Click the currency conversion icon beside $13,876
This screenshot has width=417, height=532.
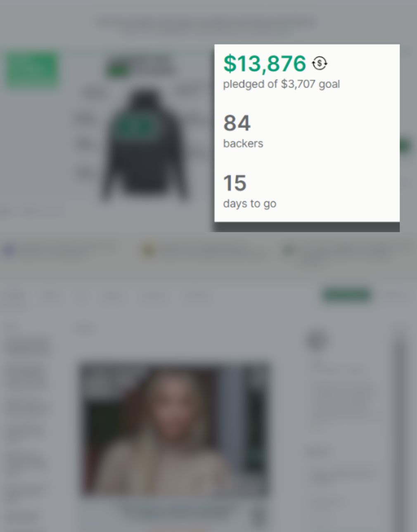point(320,63)
